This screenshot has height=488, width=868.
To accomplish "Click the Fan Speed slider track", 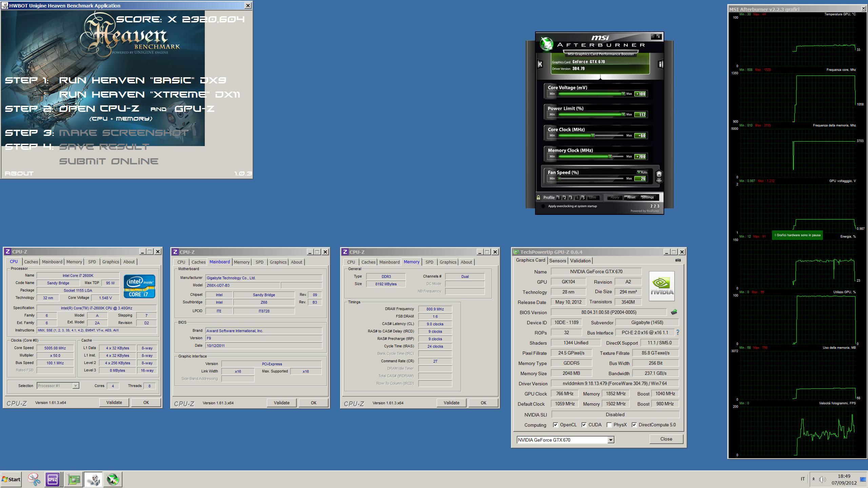I will pos(591,179).
